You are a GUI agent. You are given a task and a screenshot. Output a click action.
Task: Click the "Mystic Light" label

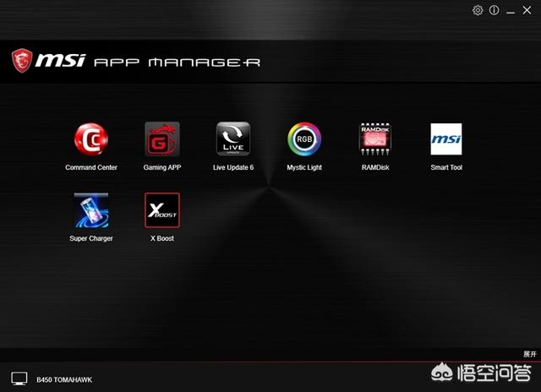pyautogui.click(x=304, y=167)
